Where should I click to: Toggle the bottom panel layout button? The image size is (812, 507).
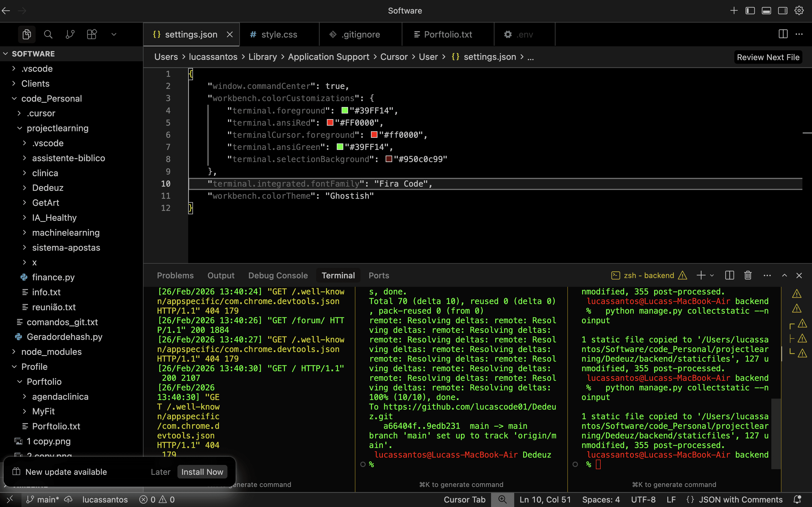tap(766, 11)
